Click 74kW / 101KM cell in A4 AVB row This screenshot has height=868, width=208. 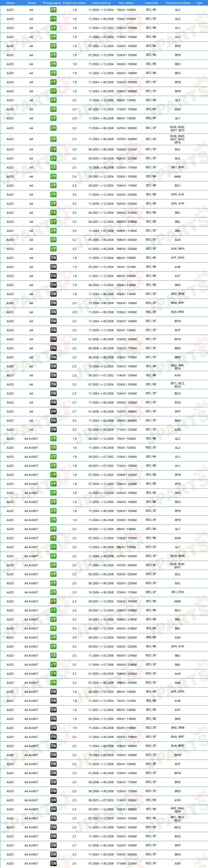click(126, 267)
